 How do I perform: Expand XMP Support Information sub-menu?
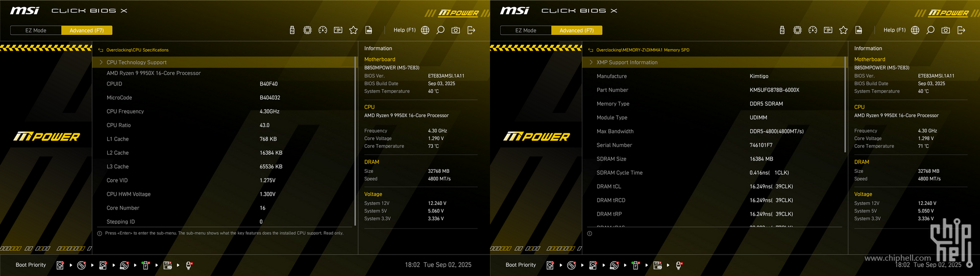point(714,62)
